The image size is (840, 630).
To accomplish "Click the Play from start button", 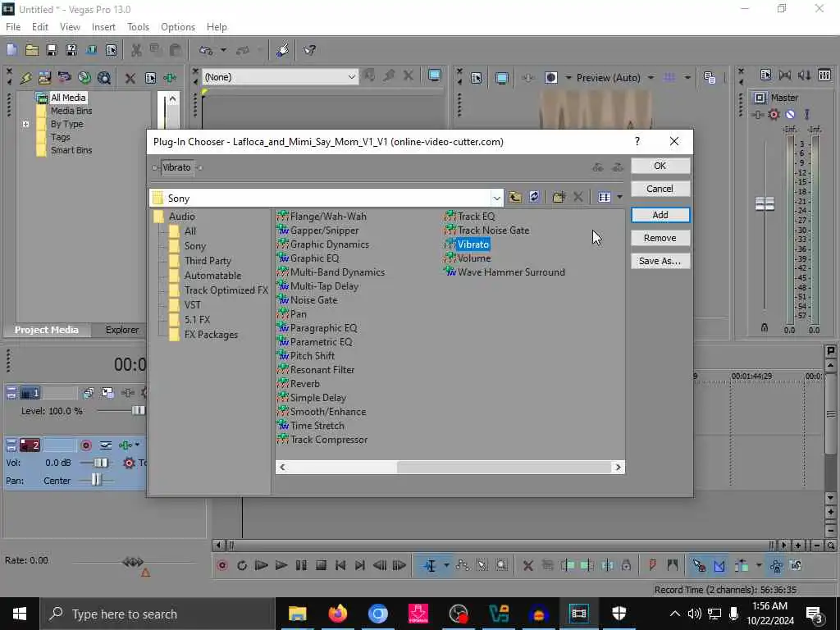I will [x=262, y=565].
